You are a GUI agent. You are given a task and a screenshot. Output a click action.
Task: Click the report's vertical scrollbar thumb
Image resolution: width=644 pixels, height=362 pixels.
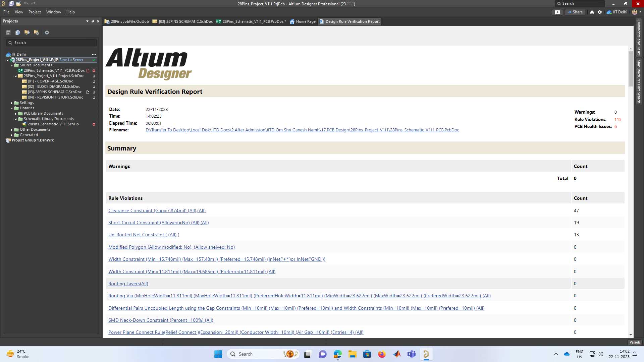631,69
